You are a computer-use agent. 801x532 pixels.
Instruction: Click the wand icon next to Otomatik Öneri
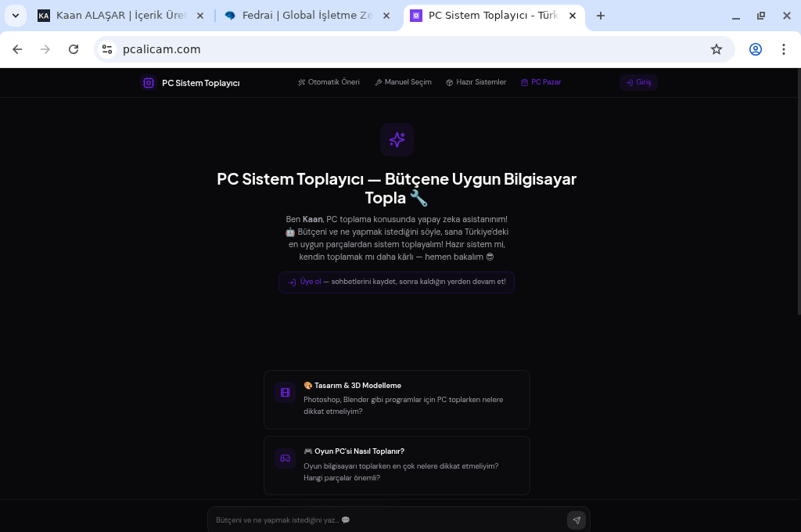(301, 82)
